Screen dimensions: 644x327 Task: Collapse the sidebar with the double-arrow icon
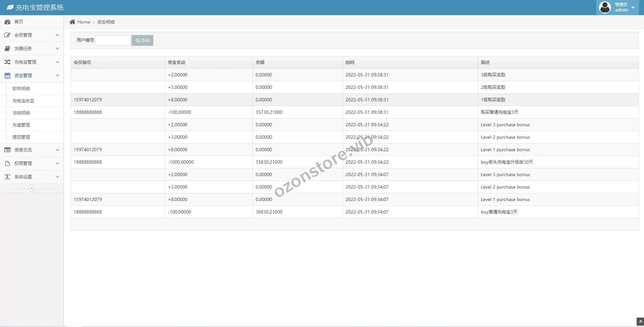(32, 188)
